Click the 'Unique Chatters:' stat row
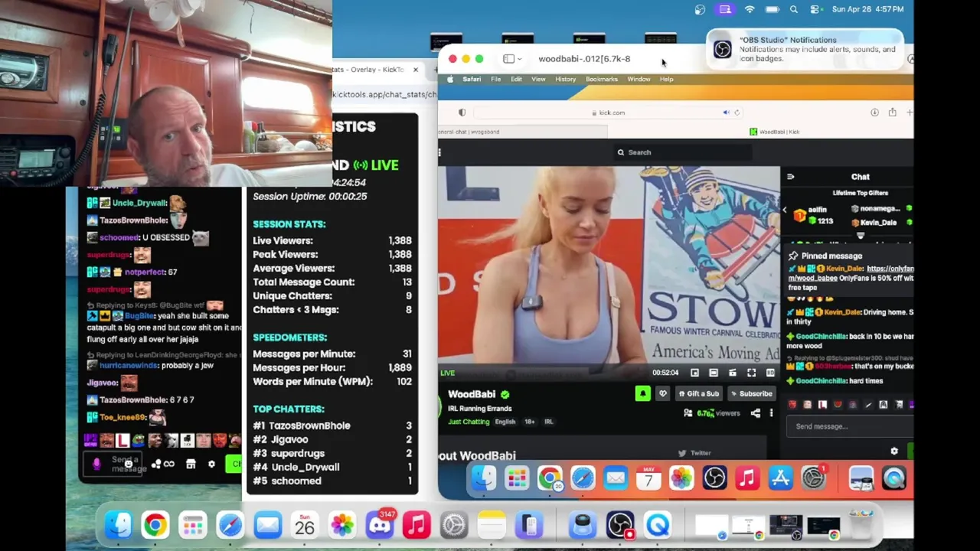Image resolution: width=980 pixels, height=551 pixels. (x=332, y=295)
